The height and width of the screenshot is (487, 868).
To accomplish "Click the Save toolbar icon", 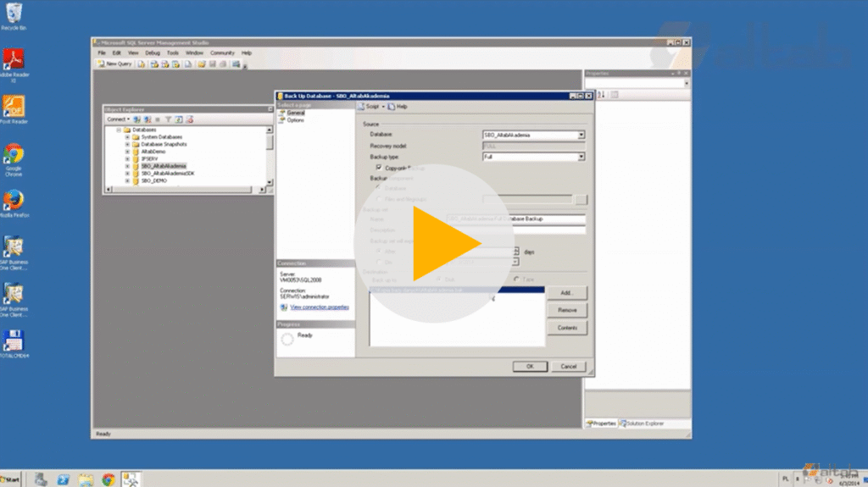I will 213,64.
